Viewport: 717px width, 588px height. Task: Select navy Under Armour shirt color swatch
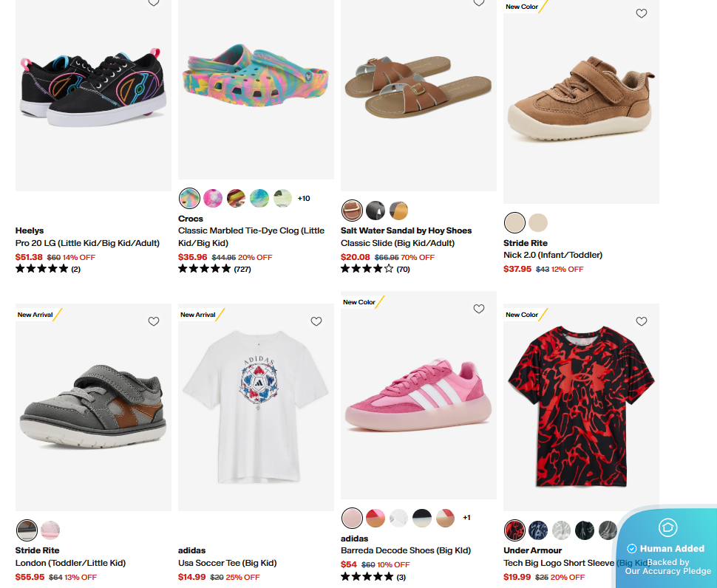point(538,530)
